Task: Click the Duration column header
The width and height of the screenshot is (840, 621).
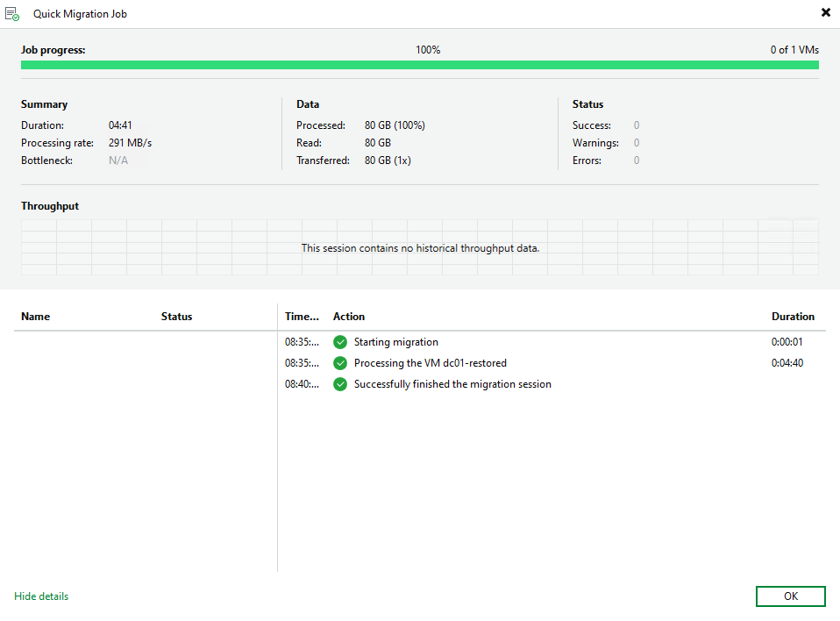Action: [793, 316]
